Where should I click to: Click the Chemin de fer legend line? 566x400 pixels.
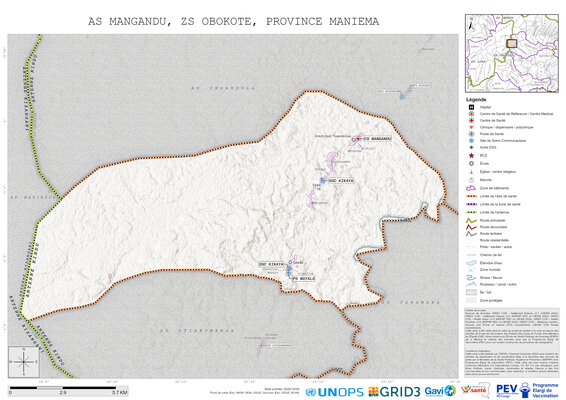coord(471,255)
